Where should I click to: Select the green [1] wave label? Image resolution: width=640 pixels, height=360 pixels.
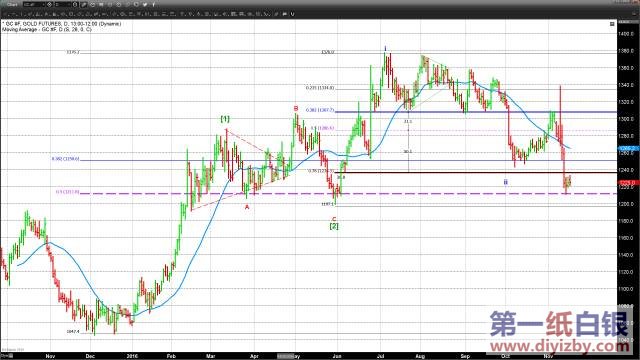pyautogui.click(x=225, y=119)
